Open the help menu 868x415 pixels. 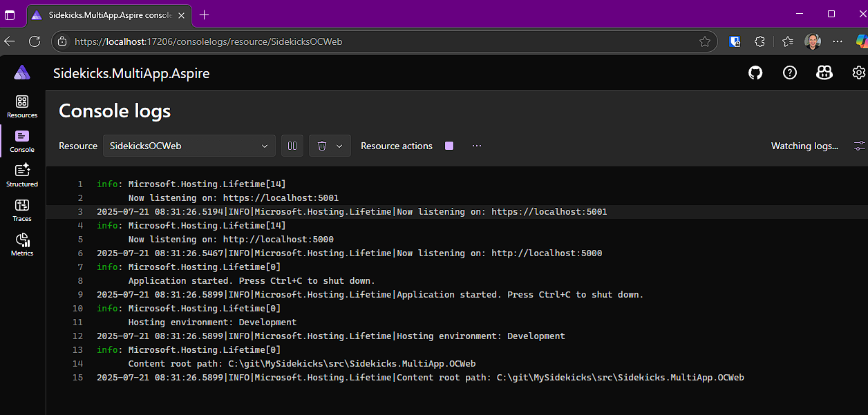click(789, 73)
